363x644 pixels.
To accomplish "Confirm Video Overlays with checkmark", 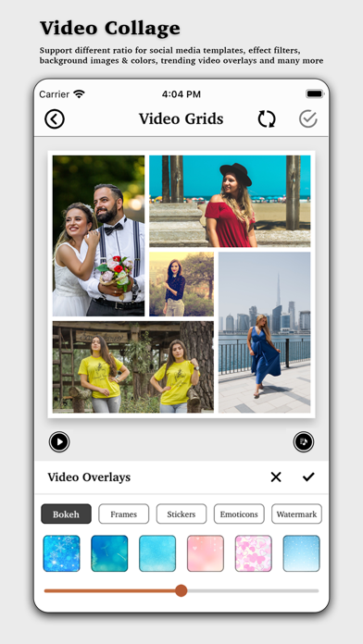I will pyautogui.click(x=308, y=477).
